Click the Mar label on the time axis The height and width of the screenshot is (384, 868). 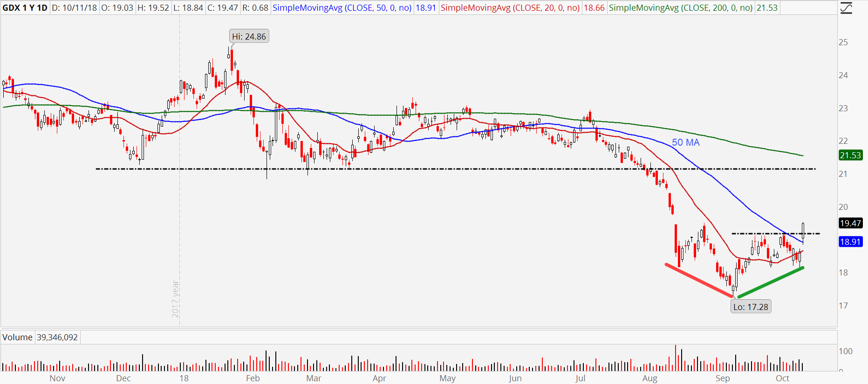tap(314, 378)
